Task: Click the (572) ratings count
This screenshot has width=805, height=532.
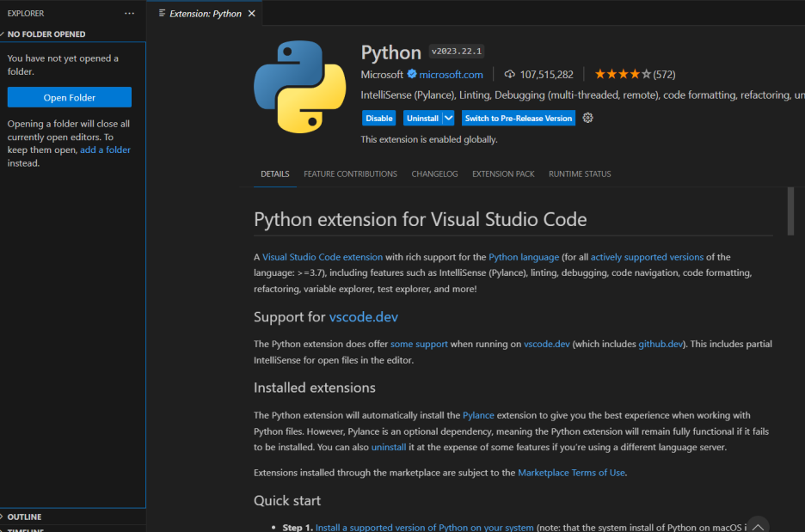Action: [664, 75]
